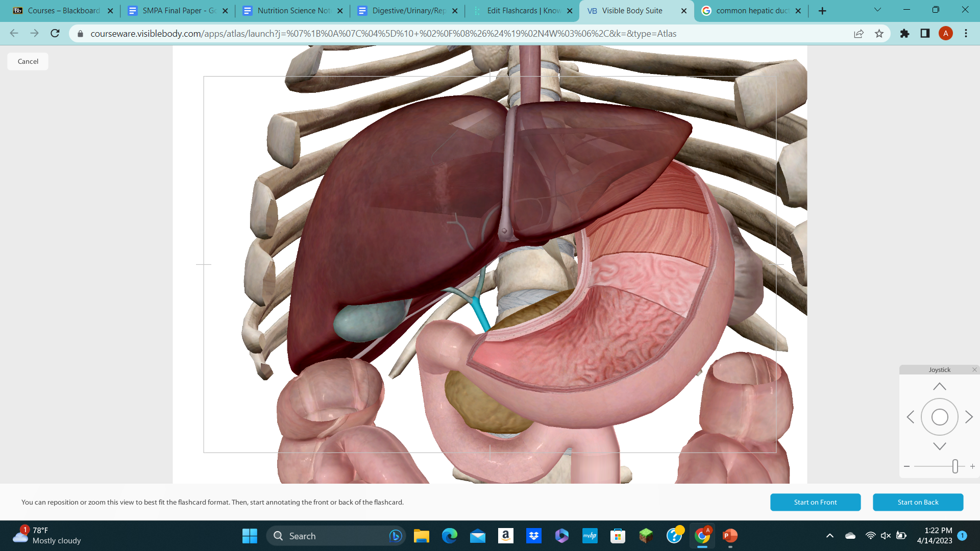
Task: Unmute audio via the taskbar speaker icon
Action: pyautogui.click(x=884, y=535)
